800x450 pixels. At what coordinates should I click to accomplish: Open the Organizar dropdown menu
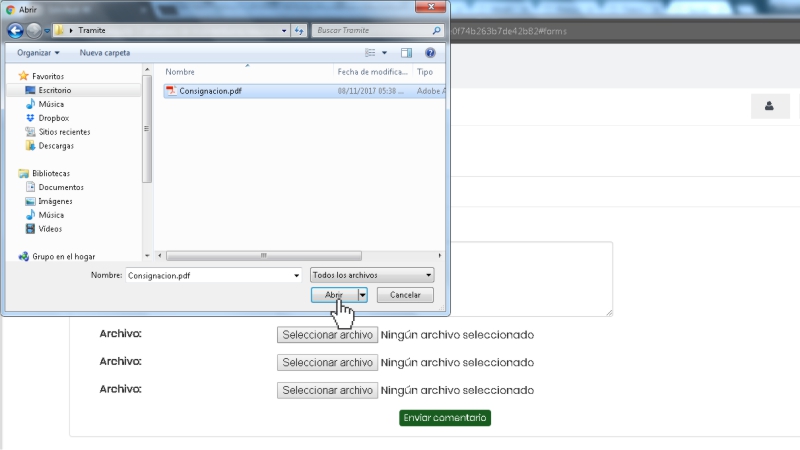tap(39, 52)
